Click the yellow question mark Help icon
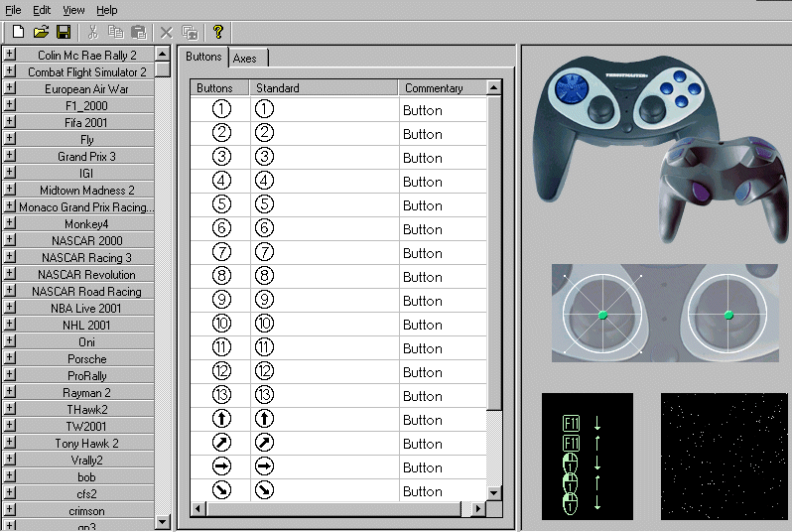This screenshot has width=792, height=532. [x=217, y=32]
